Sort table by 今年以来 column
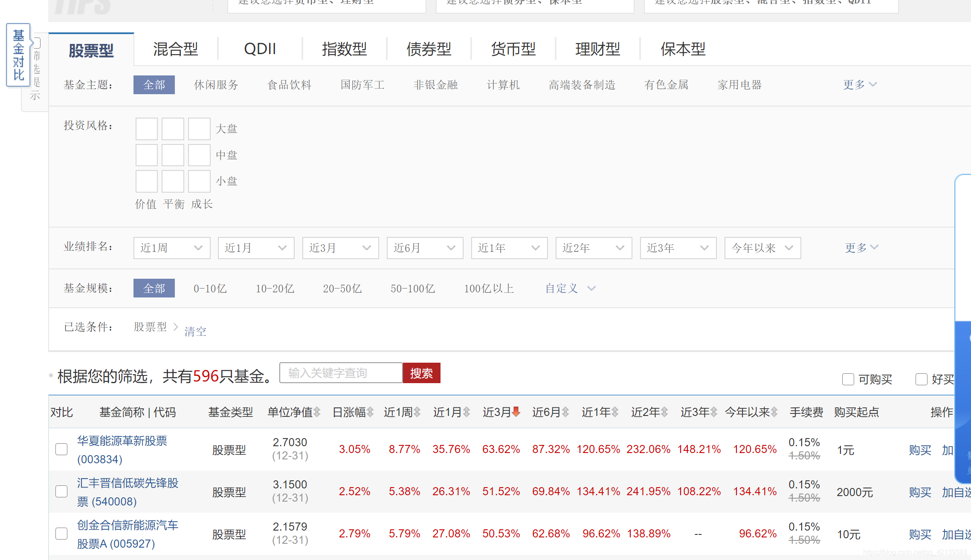This screenshot has height=560, width=971. pos(751,412)
